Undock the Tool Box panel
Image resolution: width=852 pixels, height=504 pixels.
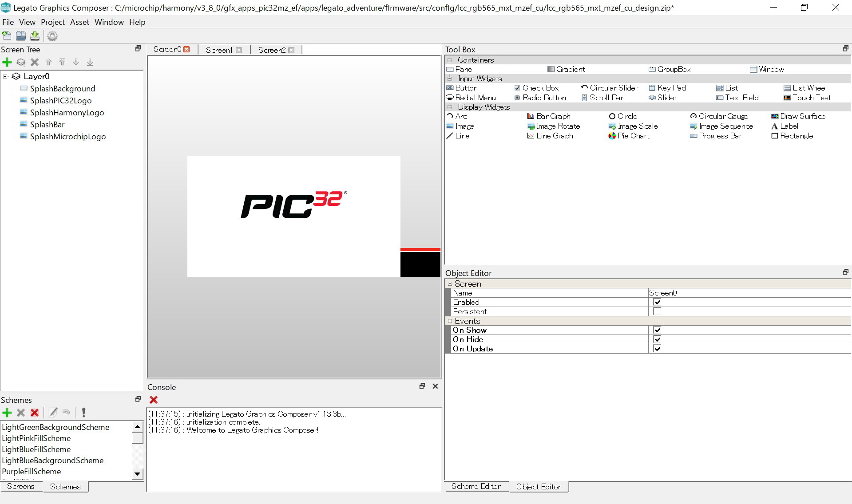[845, 48]
